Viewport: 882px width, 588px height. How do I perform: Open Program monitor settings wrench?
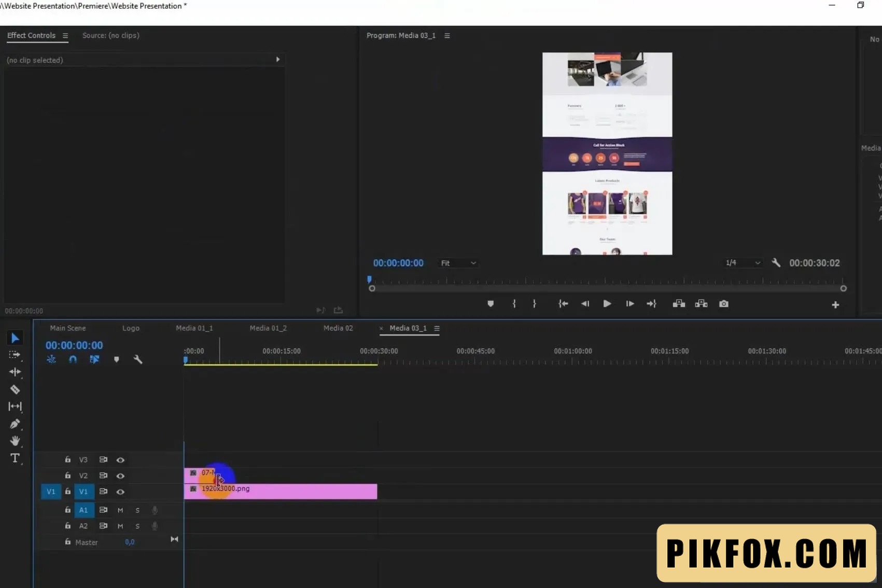point(776,263)
